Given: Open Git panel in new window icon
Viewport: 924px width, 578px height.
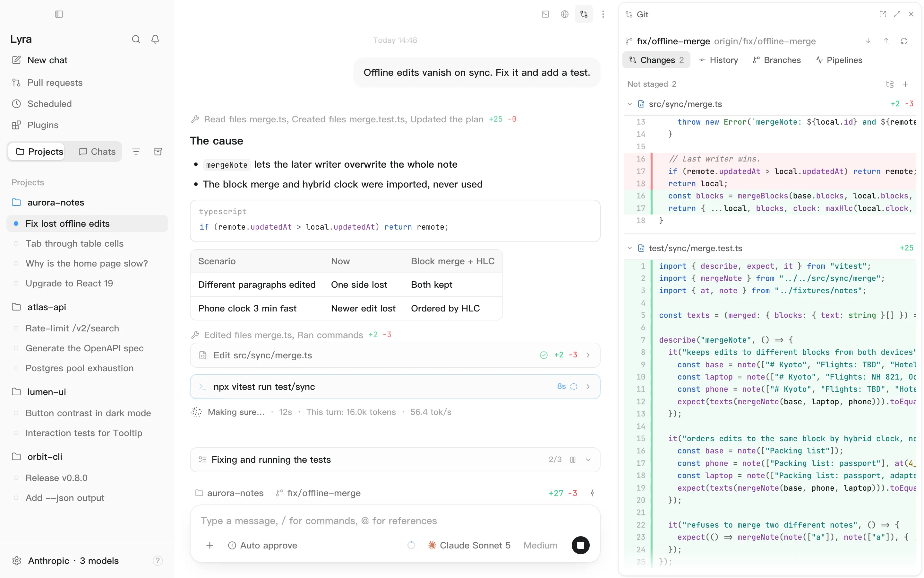Looking at the screenshot, I should coord(883,14).
